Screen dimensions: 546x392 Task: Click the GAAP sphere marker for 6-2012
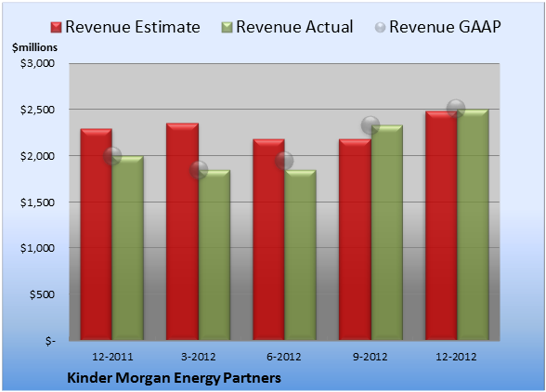click(284, 161)
